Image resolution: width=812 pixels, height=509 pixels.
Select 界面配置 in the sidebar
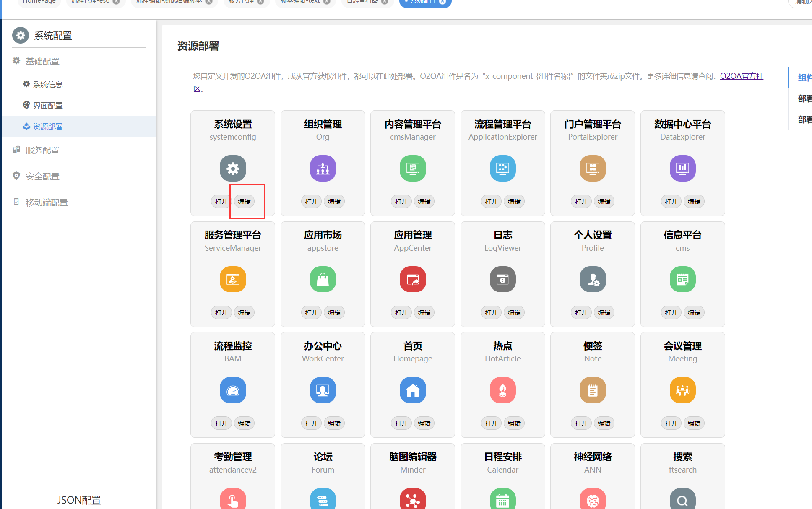tap(48, 105)
